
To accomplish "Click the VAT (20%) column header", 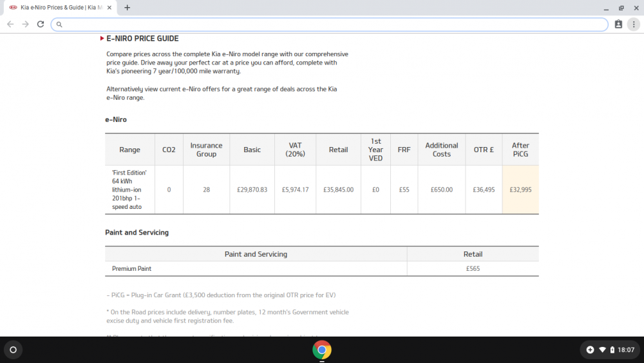I will [296, 150].
